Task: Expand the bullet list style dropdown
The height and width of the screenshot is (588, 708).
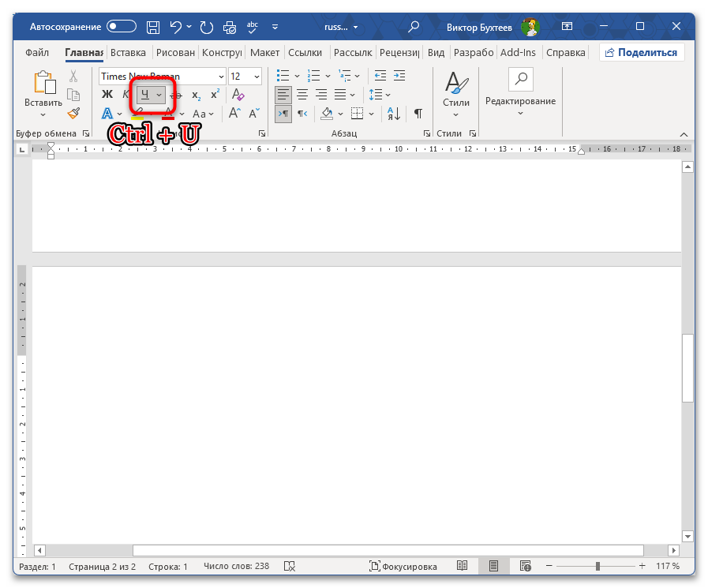Action: click(297, 76)
